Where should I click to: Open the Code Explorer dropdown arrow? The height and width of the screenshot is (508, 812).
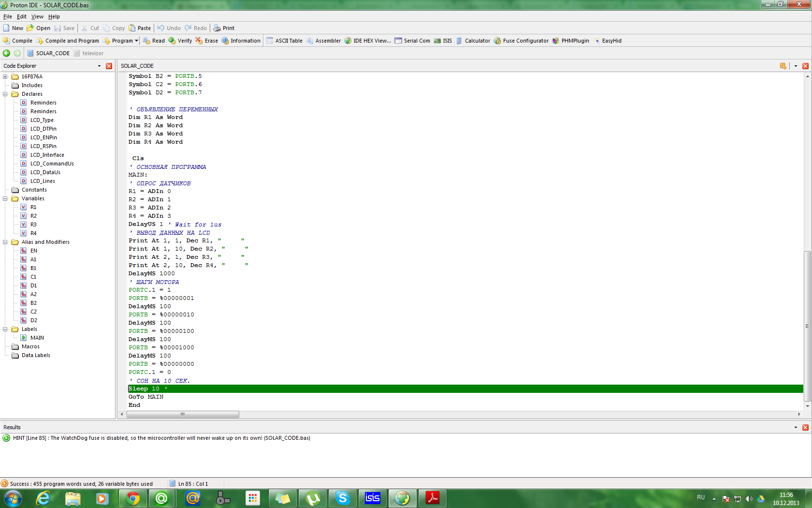[100, 66]
